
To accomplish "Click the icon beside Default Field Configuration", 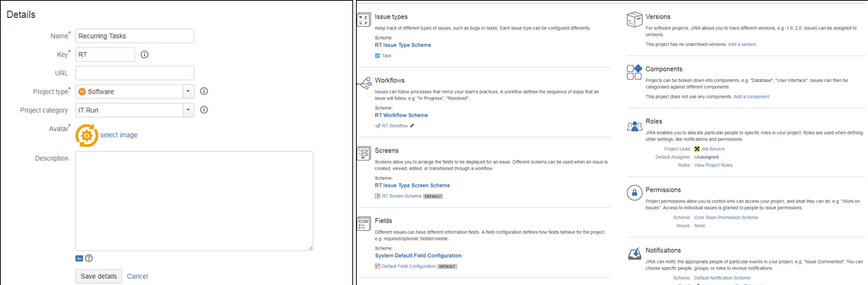I will click(x=378, y=266).
